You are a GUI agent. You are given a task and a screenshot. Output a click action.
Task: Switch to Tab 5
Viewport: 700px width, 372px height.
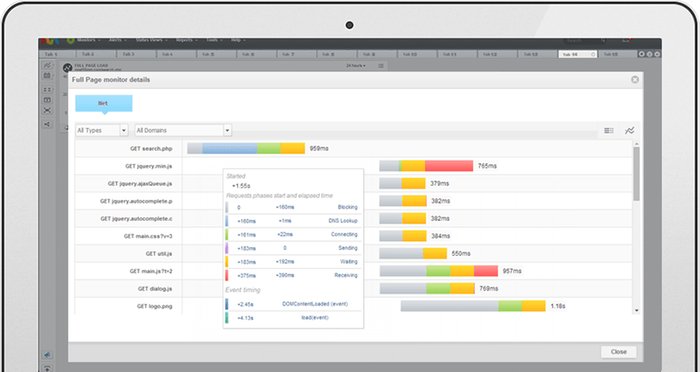(x=216, y=54)
